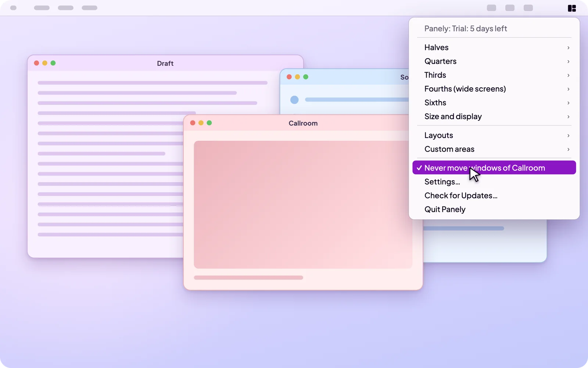The image size is (588, 368).
Task: Click the middle of three gray status items
Action: click(x=510, y=8)
